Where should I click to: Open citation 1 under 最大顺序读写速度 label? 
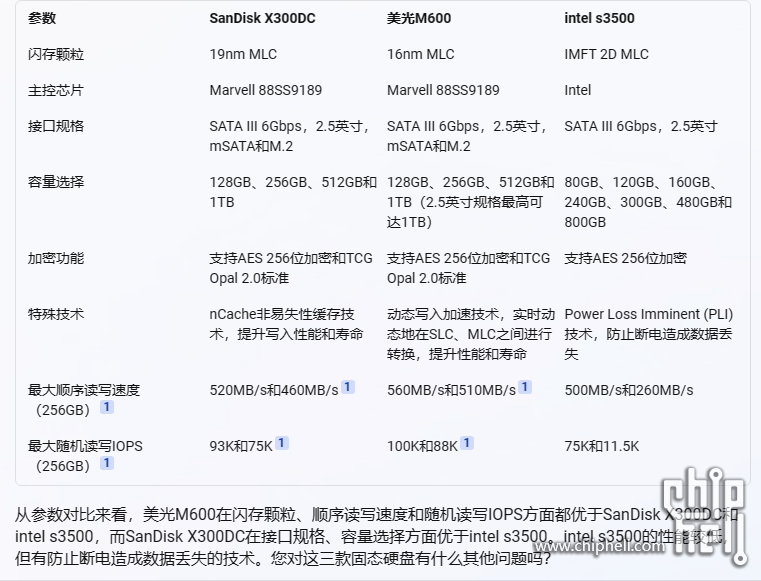tap(107, 407)
